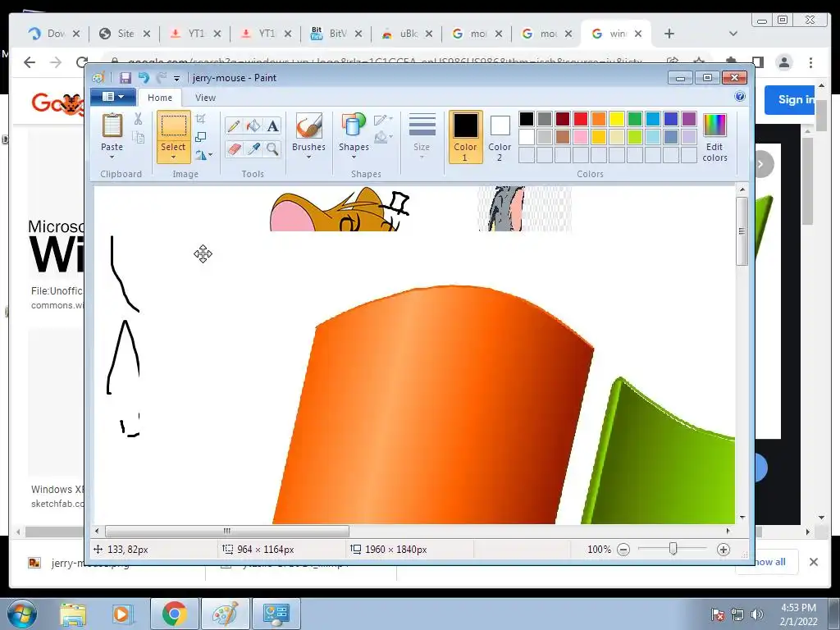This screenshot has height=630, width=840.
Task: Activate Color 2 background button
Action: 500,137
